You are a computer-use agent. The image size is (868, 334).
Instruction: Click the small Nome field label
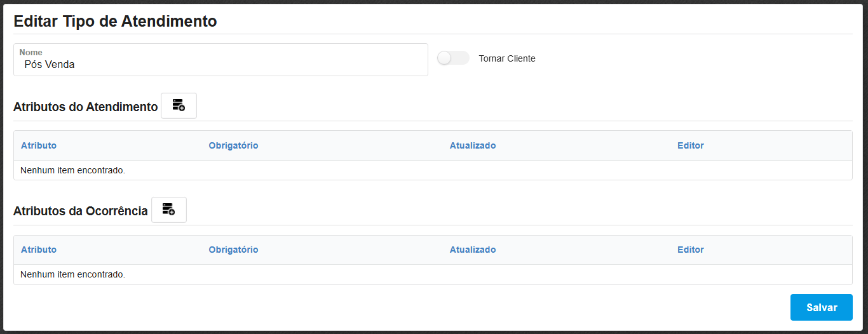(x=31, y=52)
